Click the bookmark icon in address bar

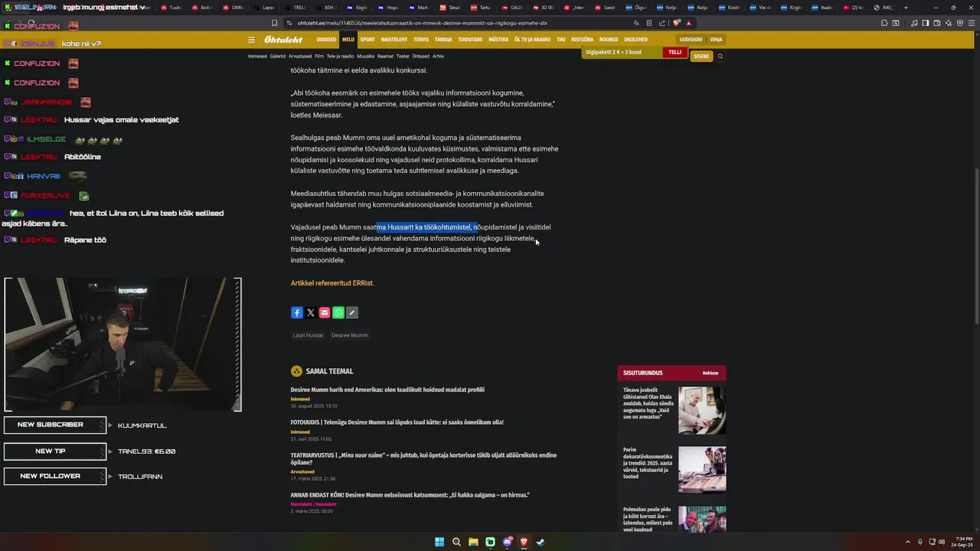click(275, 23)
